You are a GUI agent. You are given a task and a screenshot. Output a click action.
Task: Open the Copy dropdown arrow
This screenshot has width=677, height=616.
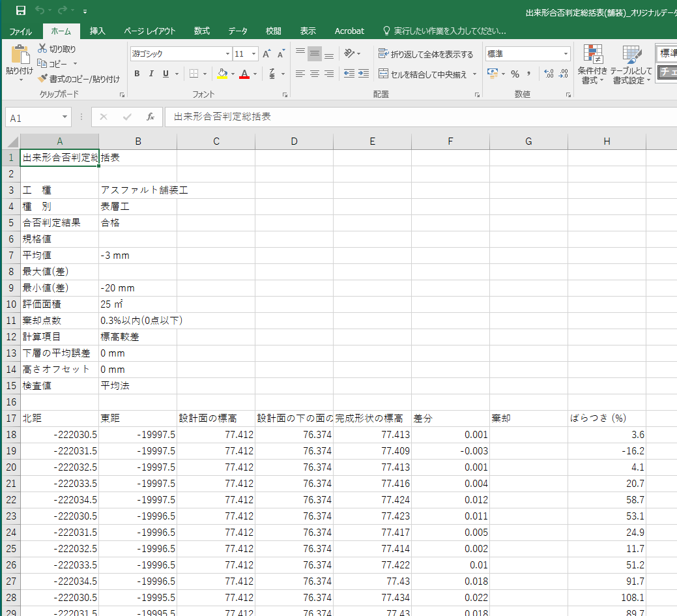pyautogui.click(x=75, y=64)
